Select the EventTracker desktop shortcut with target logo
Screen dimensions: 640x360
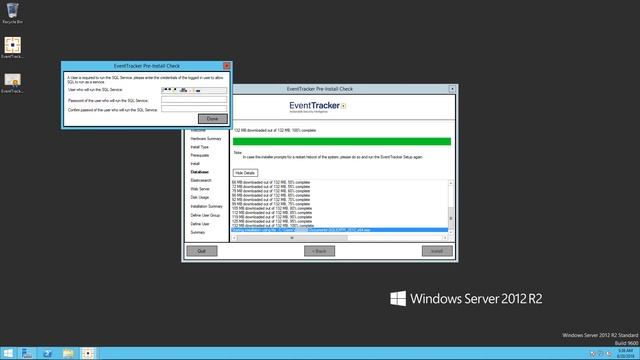pyautogui.click(x=12, y=47)
